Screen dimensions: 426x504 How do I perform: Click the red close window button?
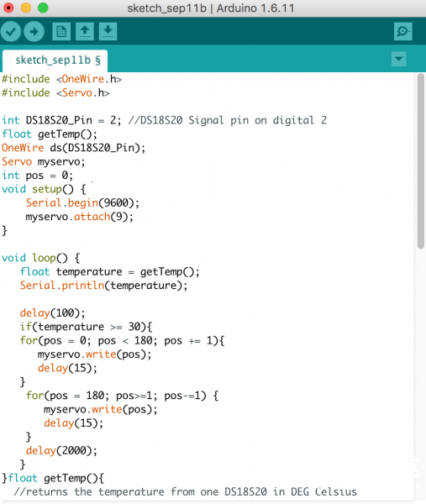8,8
